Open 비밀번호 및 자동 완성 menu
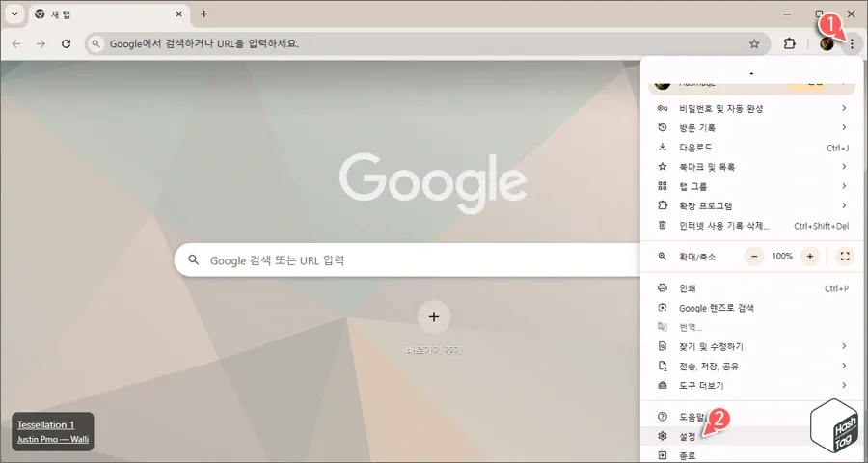Image resolution: width=868 pixels, height=463 pixels. coord(751,109)
